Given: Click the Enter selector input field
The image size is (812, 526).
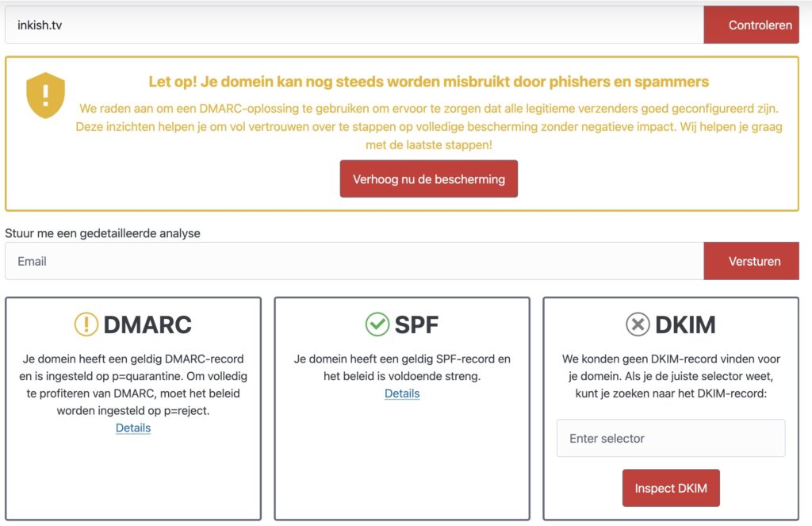Looking at the screenshot, I should click(x=671, y=438).
